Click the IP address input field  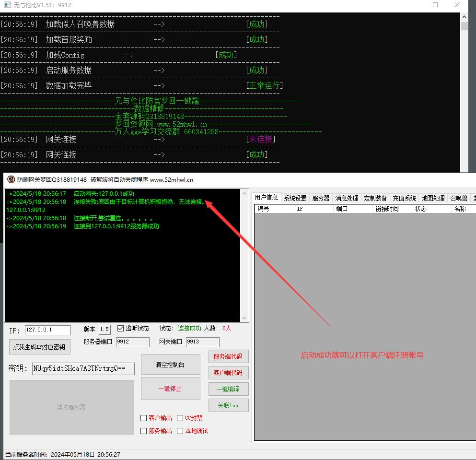click(47, 330)
